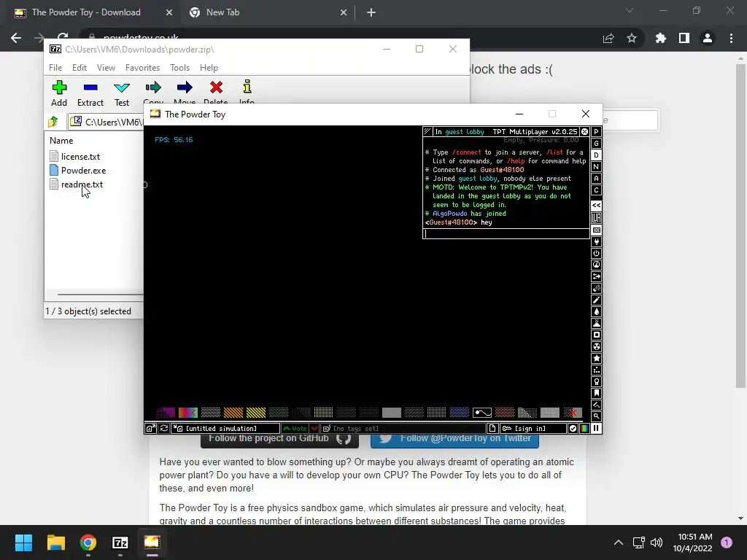This screenshot has height=560, width=747.
Task: Open the File menu in 7-Zip
Action: click(x=55, y=68)
